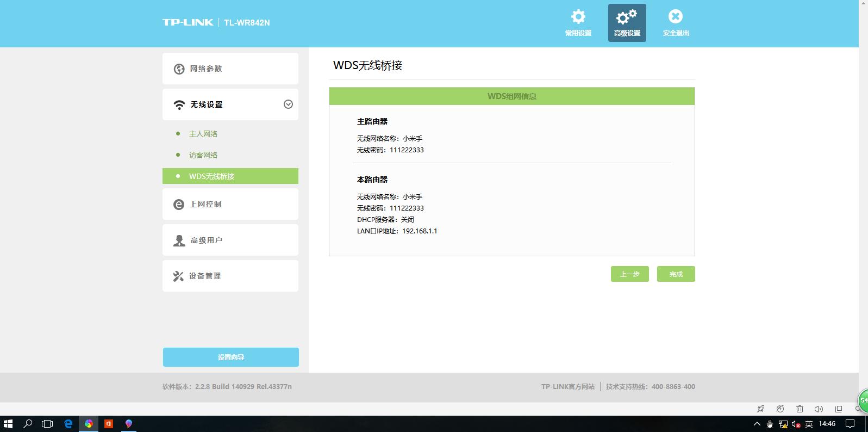Collapse 无线设置 section chevron
The width and height of the screenshot is (868, 432).
coord(288,104)
